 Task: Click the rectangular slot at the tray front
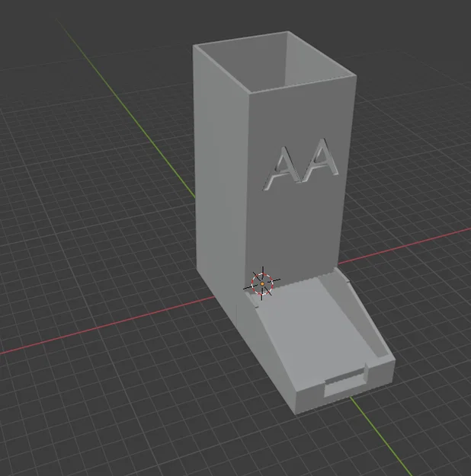pyautogui.click(x=344, y=379)
